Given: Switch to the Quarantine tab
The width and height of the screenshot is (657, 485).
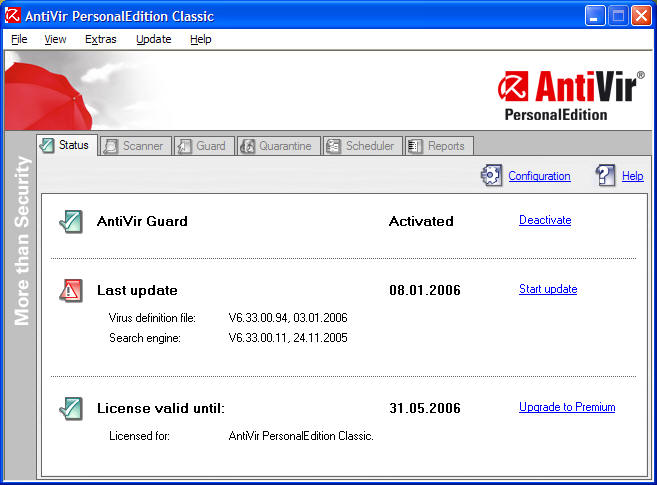Looking at the screenshot, I should point(279,146).
